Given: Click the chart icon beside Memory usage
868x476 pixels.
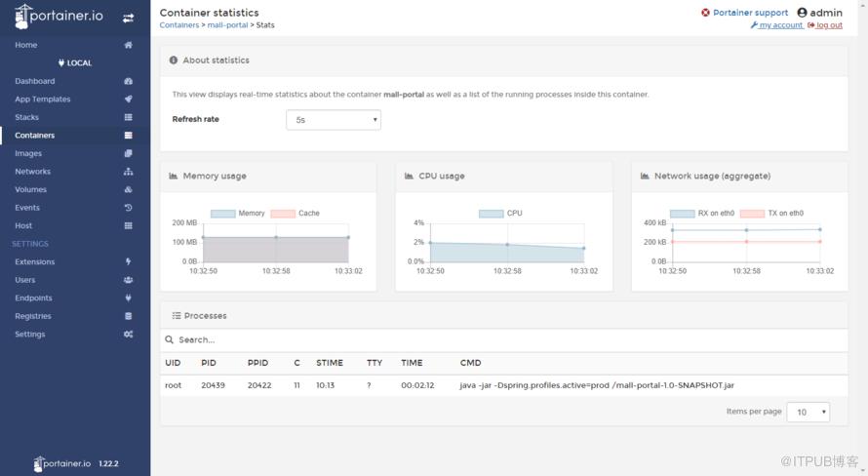Looking at the screenshot, I should pyautogui.click(x=174, y=176).
